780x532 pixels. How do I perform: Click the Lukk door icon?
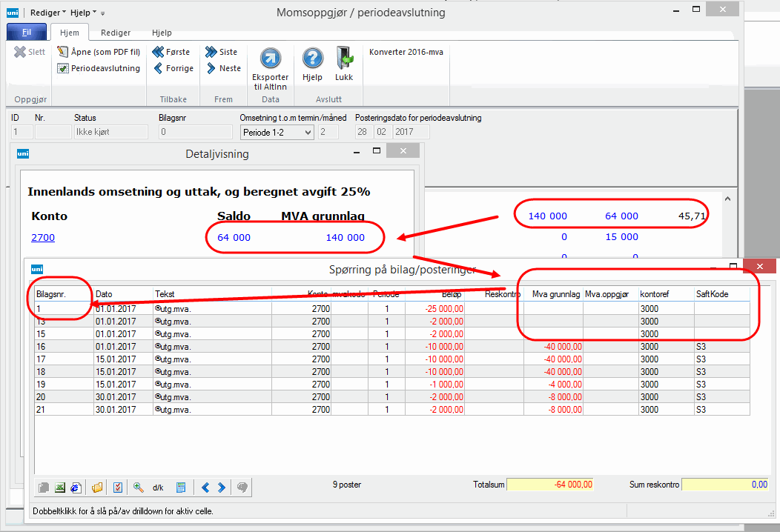[344, 59]
